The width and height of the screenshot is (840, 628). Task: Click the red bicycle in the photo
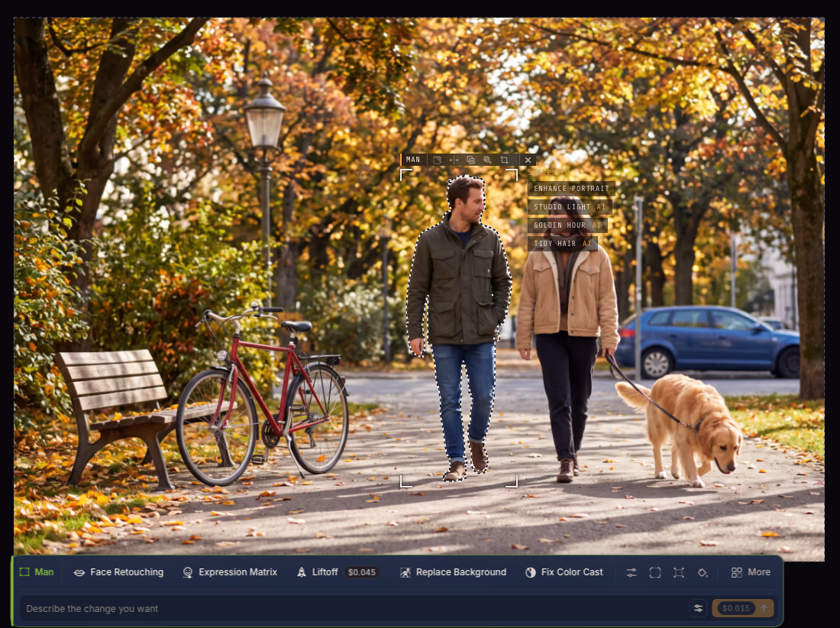(x=263, y=397)
